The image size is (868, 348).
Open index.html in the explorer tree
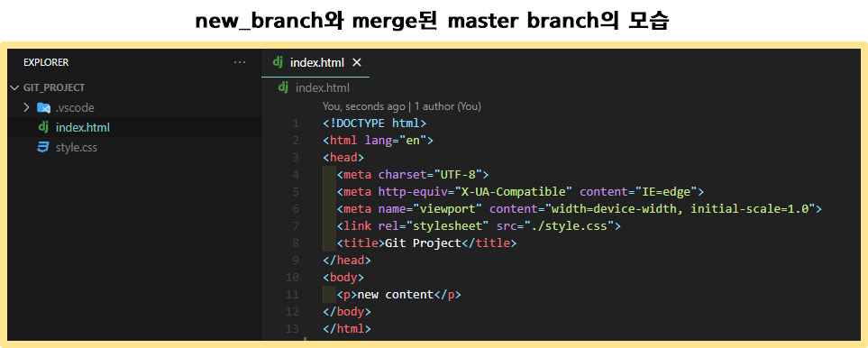tap(83, 128)
